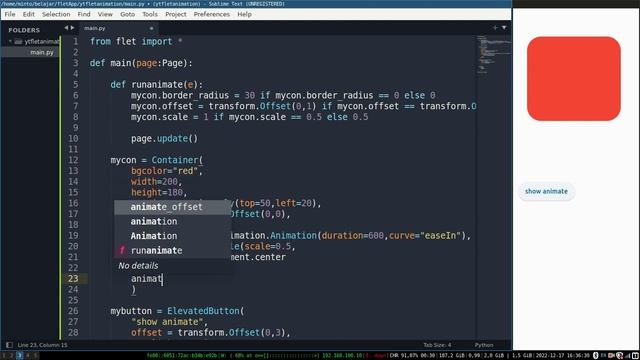Open the Help menu
The image size is (640, 360).
[x=244, y=14]
